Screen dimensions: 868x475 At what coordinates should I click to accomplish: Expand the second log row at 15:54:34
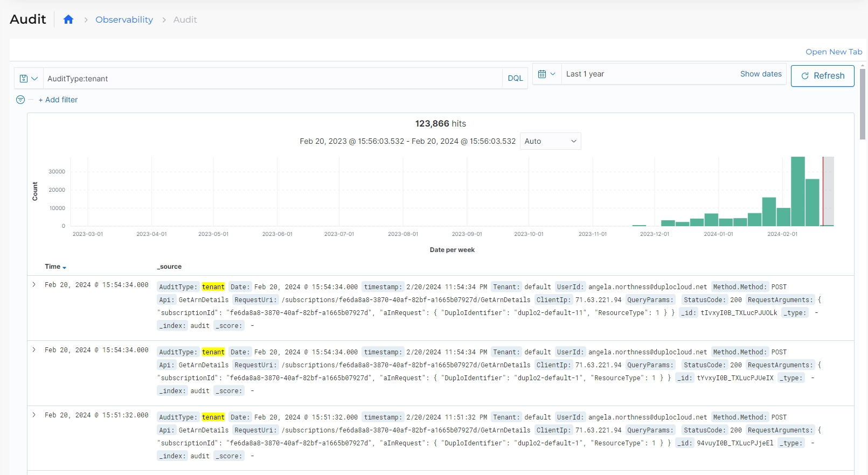[34, 350]
